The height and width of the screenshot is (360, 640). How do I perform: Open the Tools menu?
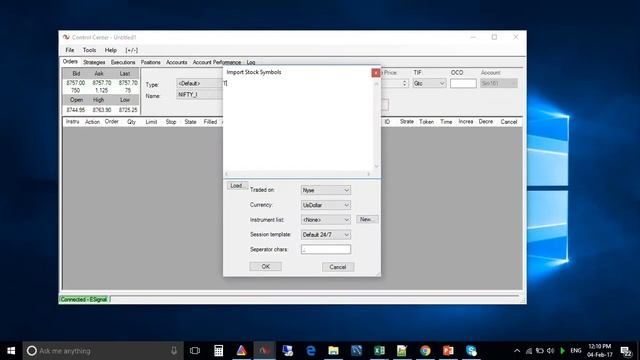pos(89,50)
